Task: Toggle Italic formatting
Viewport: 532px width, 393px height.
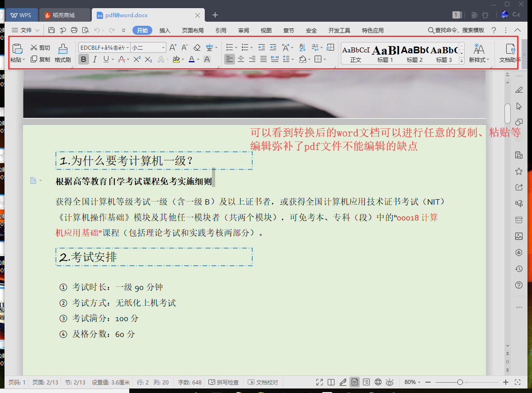Action: [x=95, y=59]
